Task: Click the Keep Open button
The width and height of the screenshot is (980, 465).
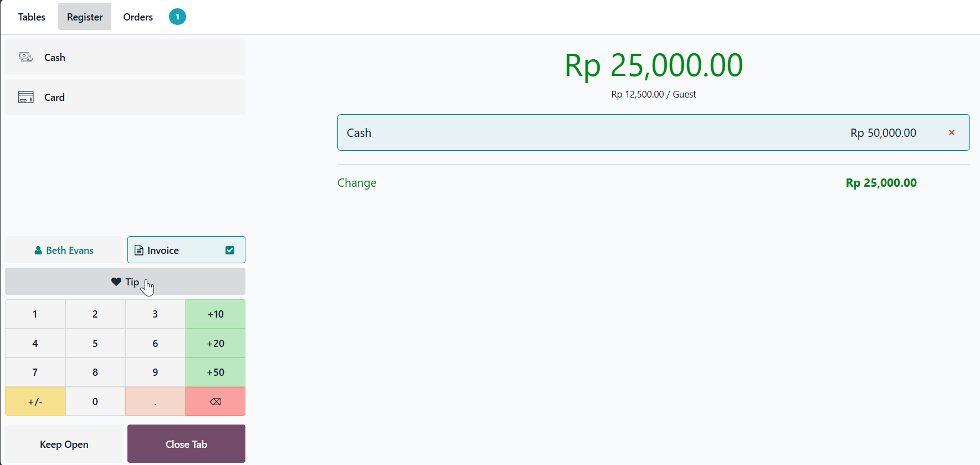Action: (64, 444)
